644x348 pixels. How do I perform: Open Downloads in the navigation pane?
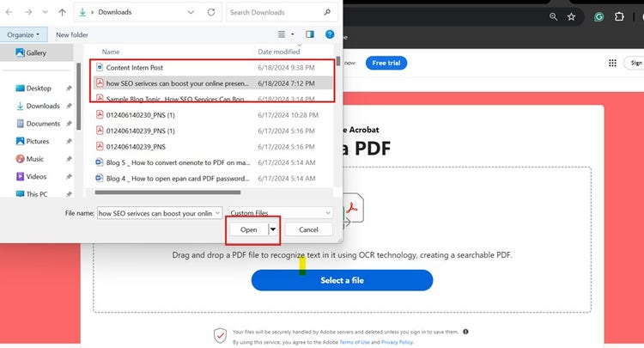point(43,106)
